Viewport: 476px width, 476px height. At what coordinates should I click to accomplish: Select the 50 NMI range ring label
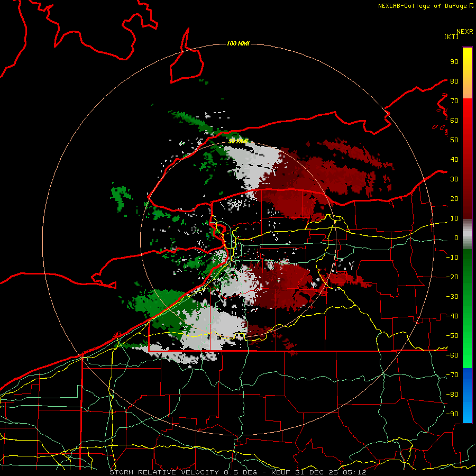point(238,141)
